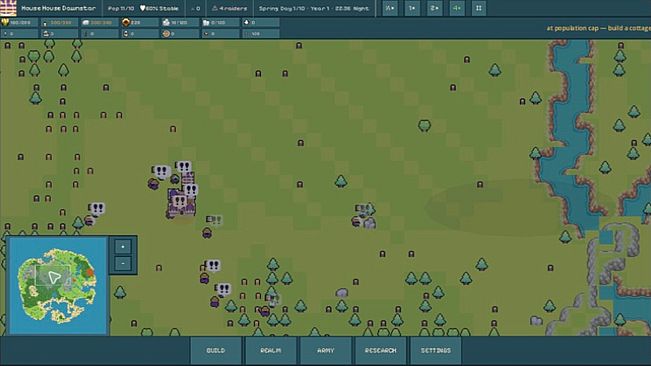Screen dimensions: 651x366
Task: Zoom in with the minimap plus button
Action: click(123, 247)
